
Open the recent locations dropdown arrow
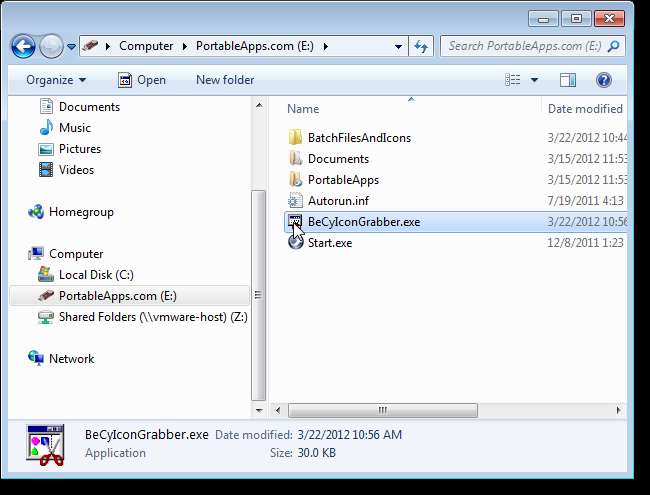coord(71,46)
